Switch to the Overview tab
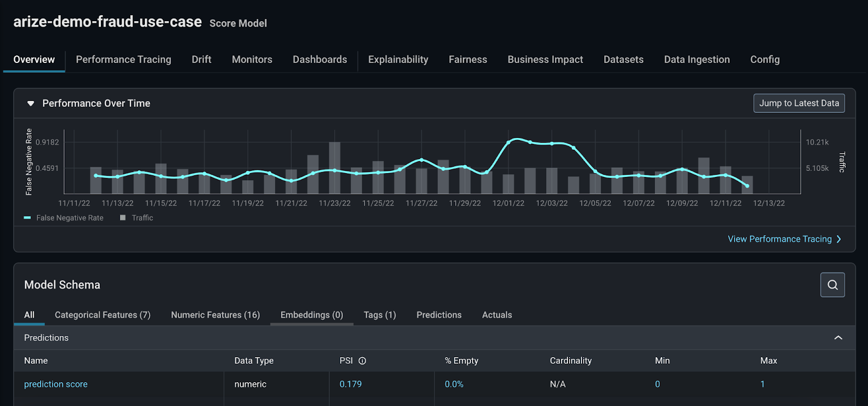 [x=34, y=60]
